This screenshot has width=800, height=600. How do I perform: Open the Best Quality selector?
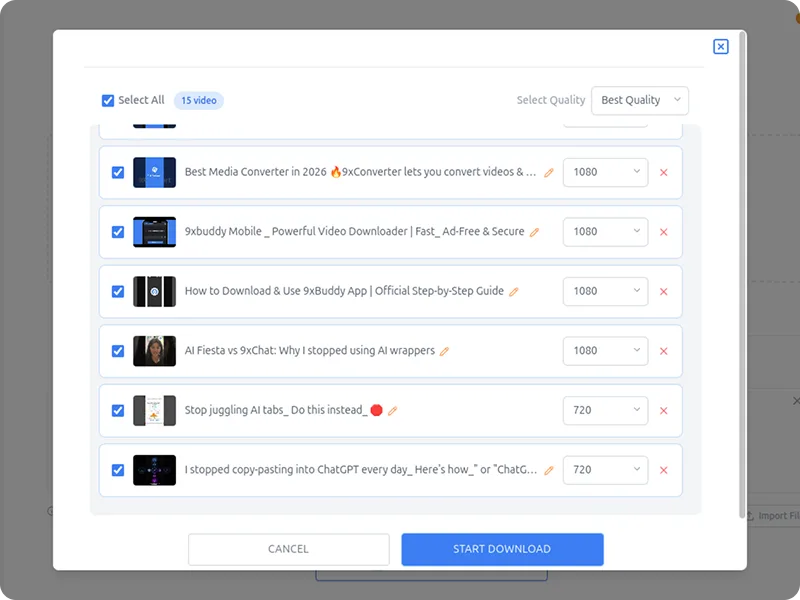pos(640,100)
